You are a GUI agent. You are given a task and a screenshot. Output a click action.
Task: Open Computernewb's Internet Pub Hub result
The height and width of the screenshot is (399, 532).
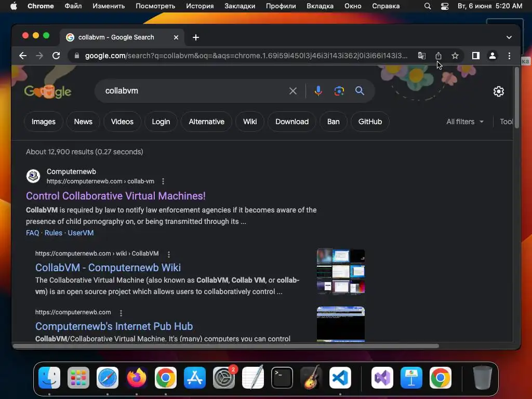(x=114, y=326)
